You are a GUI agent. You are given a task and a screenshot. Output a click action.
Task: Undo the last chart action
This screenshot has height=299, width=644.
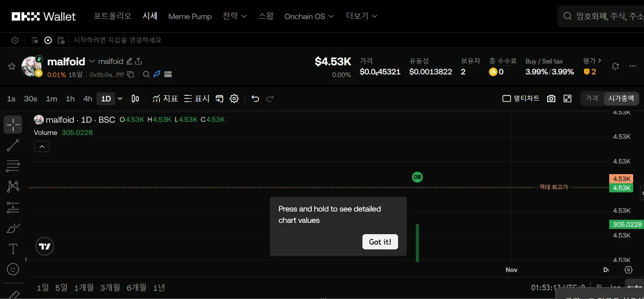pos(256,99)
